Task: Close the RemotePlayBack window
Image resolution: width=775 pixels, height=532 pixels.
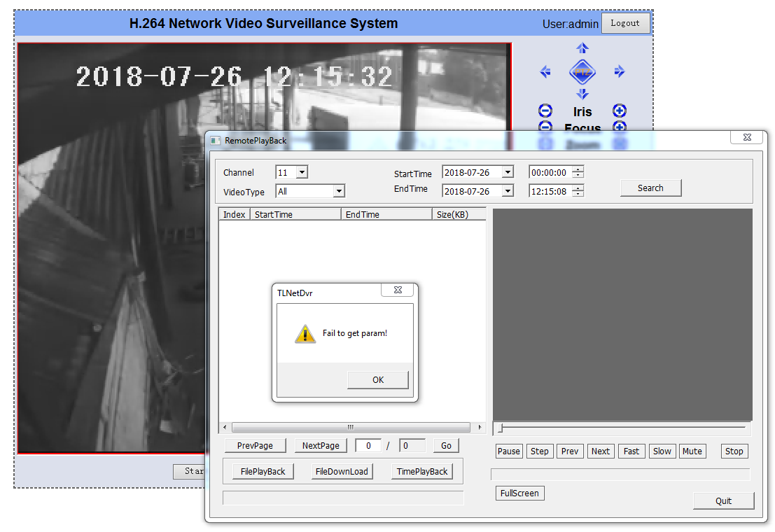Action: tap(747, 137)
